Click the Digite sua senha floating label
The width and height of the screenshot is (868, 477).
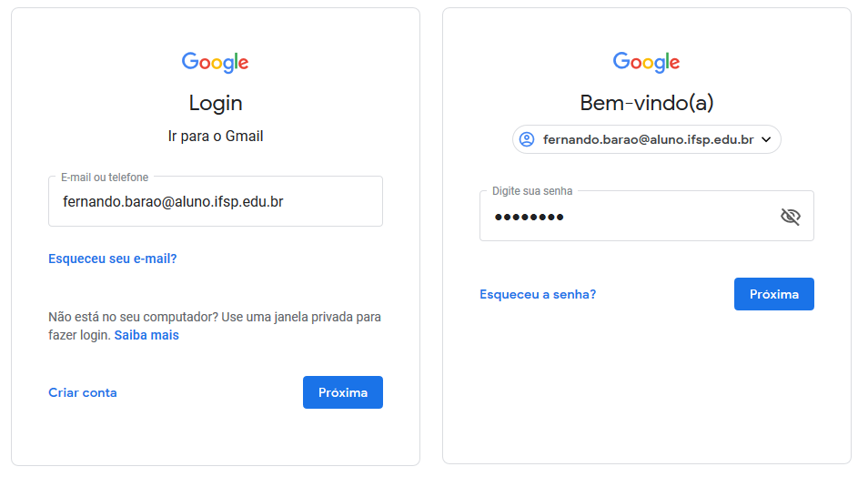click(532, 192)
